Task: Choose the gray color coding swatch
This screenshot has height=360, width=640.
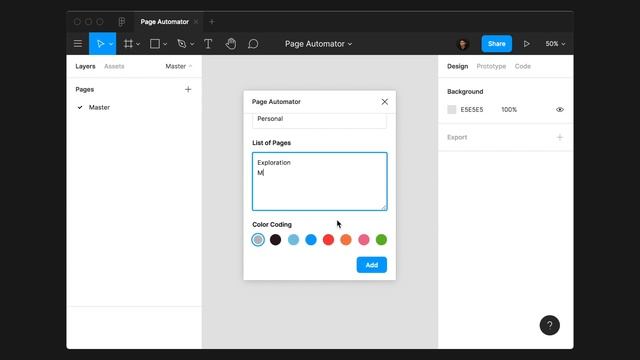Action: click(x=258, y=240)
